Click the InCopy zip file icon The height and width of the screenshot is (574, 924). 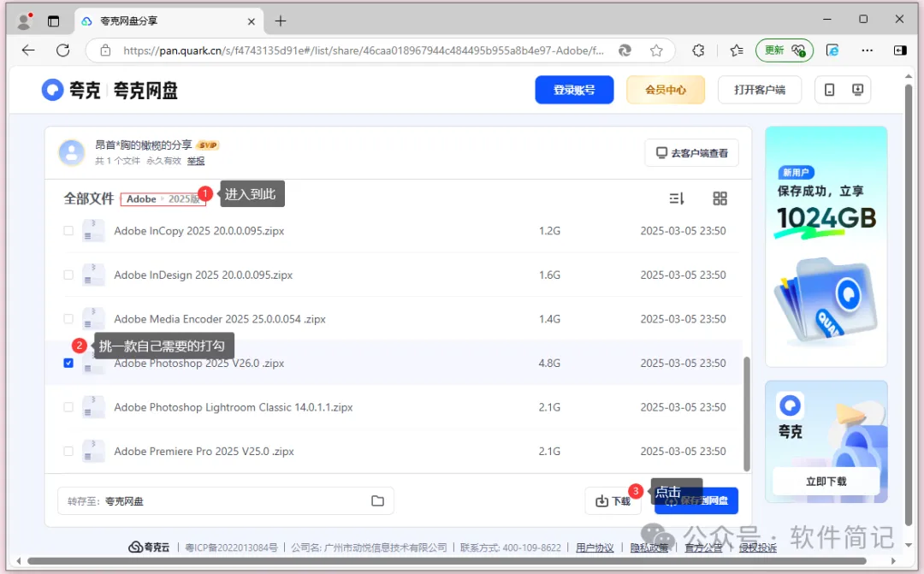93,231
